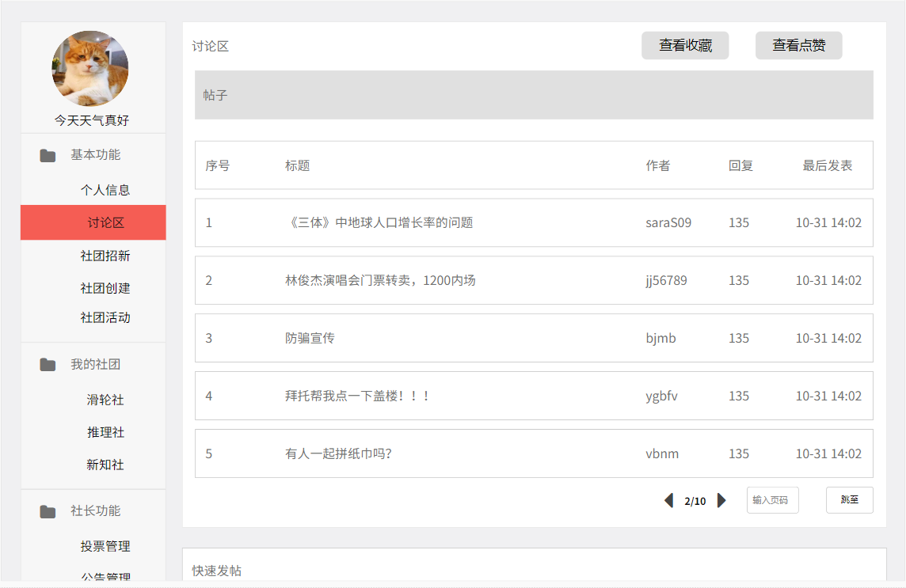The height and width of the screenshot is (588, 906).
Task: Open 个人信息 in the sidebar
Action: 105,190
